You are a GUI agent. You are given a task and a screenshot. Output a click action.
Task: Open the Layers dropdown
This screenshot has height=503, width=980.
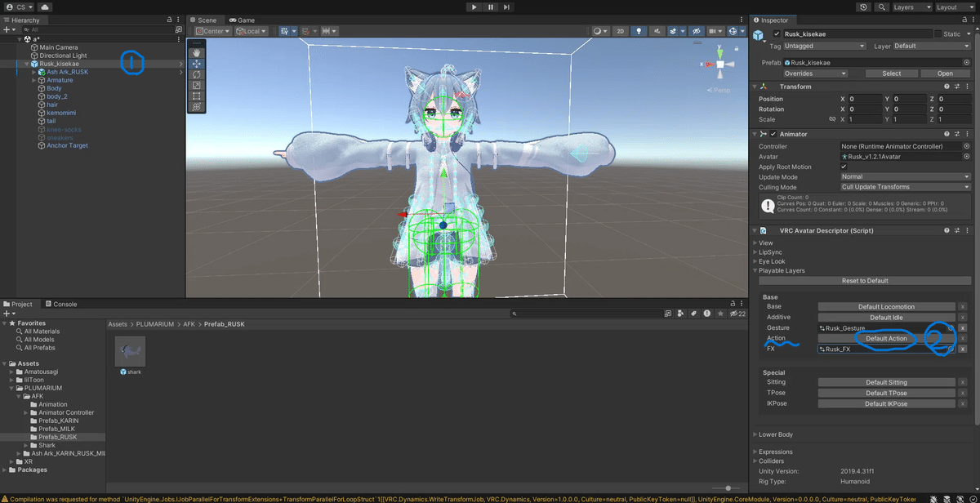(911, 7)
